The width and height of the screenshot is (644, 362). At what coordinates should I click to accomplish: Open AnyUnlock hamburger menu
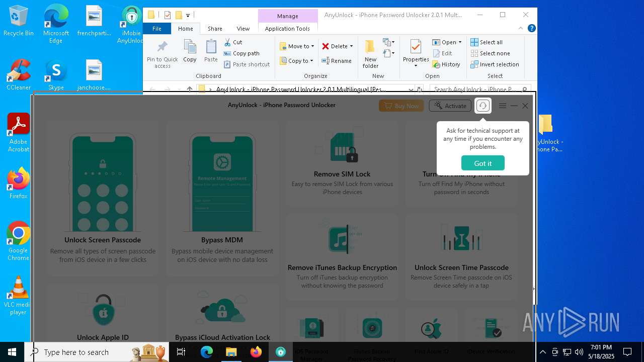pyautogui.click(x=502, y=106)
